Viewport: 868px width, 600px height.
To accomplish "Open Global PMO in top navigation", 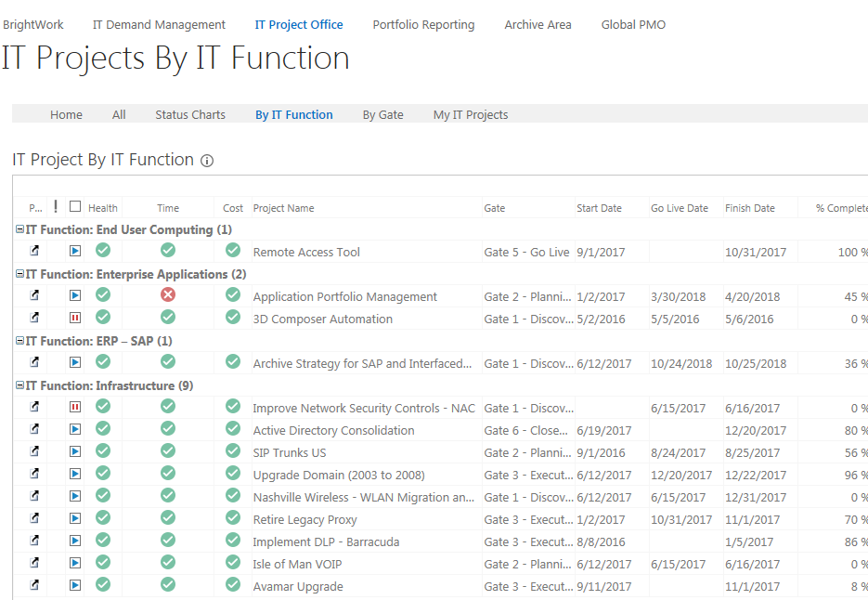I will pos(633,25).
